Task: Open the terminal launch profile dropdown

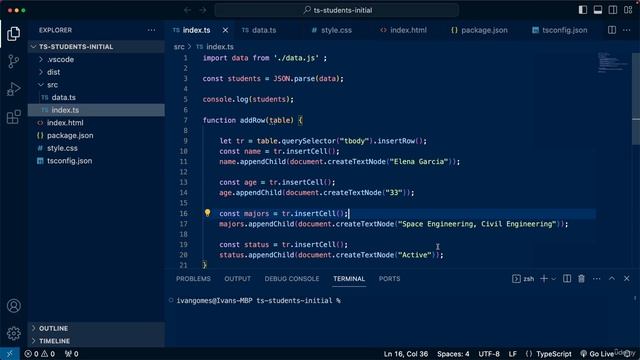Action: pyautogui.click(x=553, y=279)
